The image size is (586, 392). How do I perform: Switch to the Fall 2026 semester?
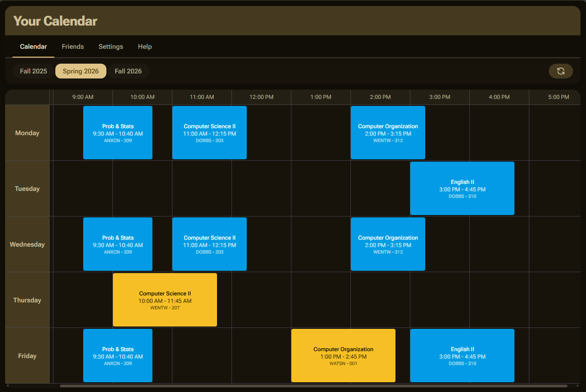click(128, 71)
